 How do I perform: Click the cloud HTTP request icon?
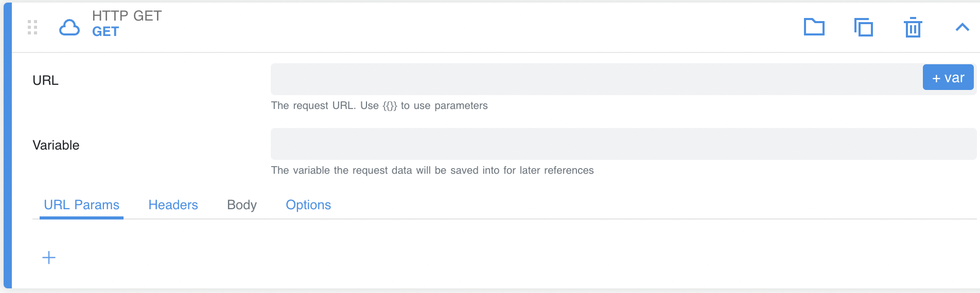[69, 27]
